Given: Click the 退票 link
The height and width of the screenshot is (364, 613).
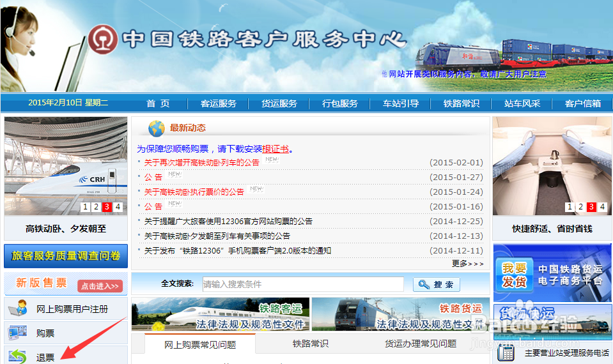Looking at the screenshot, I should click(x=45, y=358).
